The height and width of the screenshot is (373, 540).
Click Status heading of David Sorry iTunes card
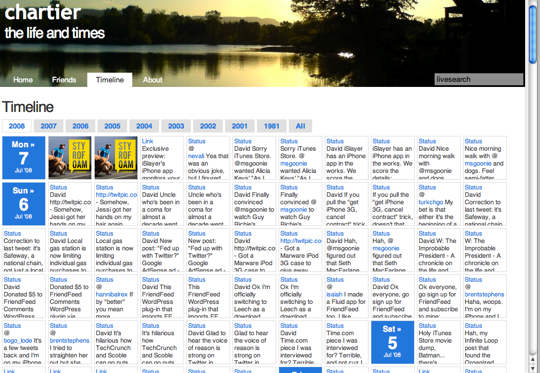point(243,141)
